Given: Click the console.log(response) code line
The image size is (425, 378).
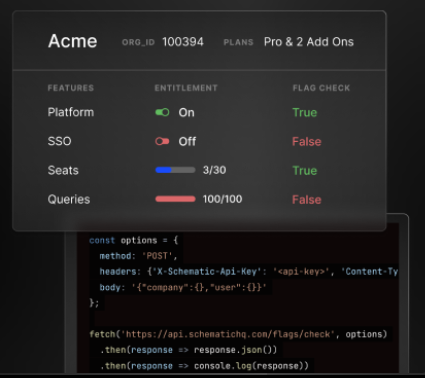Looking at the screenshot, I should click(x=204, y=366).
